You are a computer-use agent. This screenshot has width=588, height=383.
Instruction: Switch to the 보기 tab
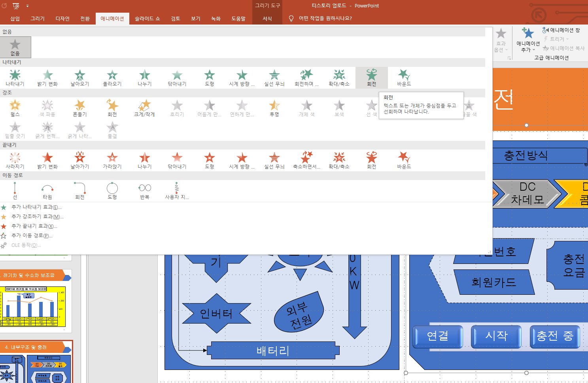point(196,19)
